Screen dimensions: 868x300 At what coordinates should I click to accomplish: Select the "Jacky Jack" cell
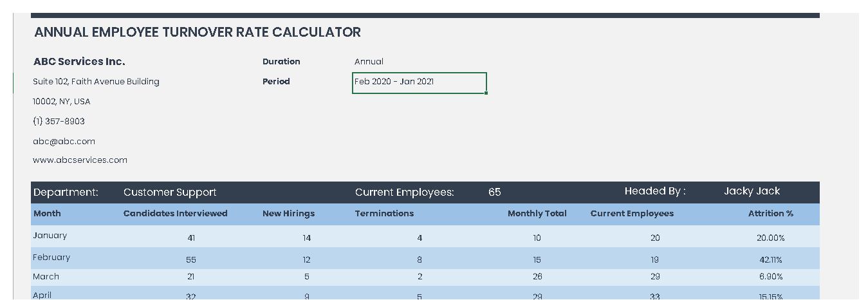(x=752, y=191)
